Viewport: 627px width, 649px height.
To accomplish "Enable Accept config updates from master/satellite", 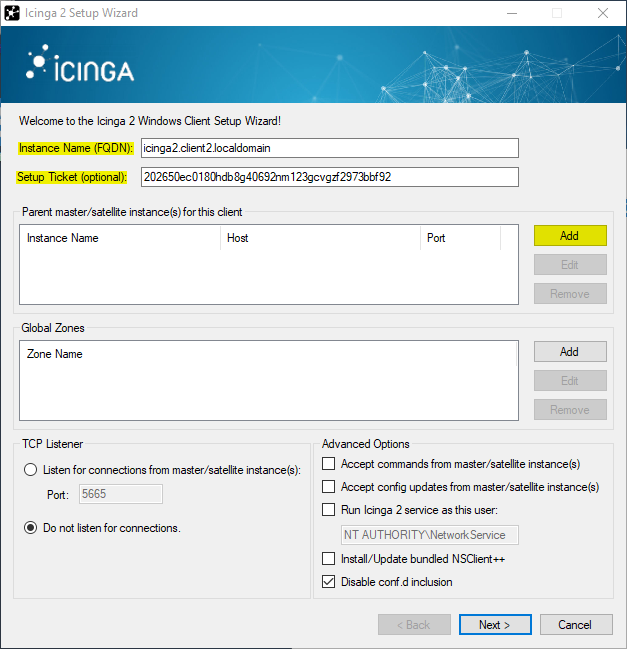I will 329,486.
